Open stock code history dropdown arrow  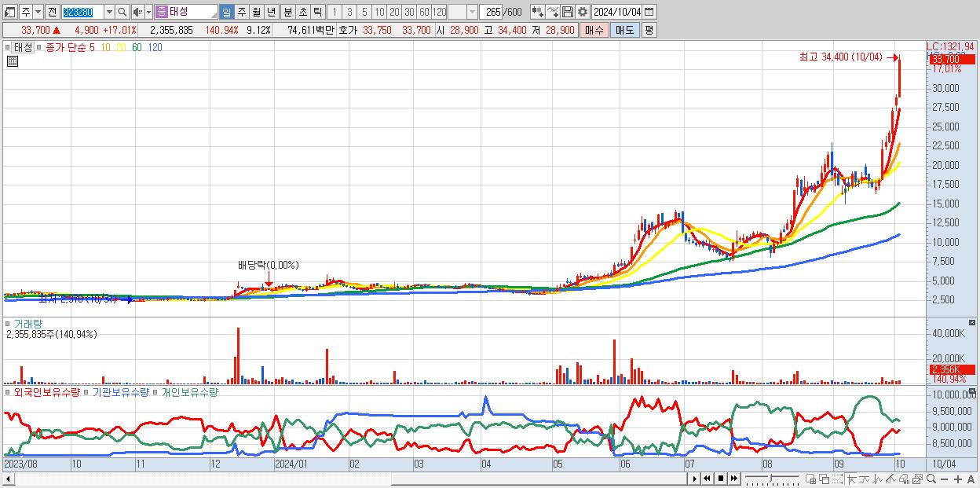[109, 12]
